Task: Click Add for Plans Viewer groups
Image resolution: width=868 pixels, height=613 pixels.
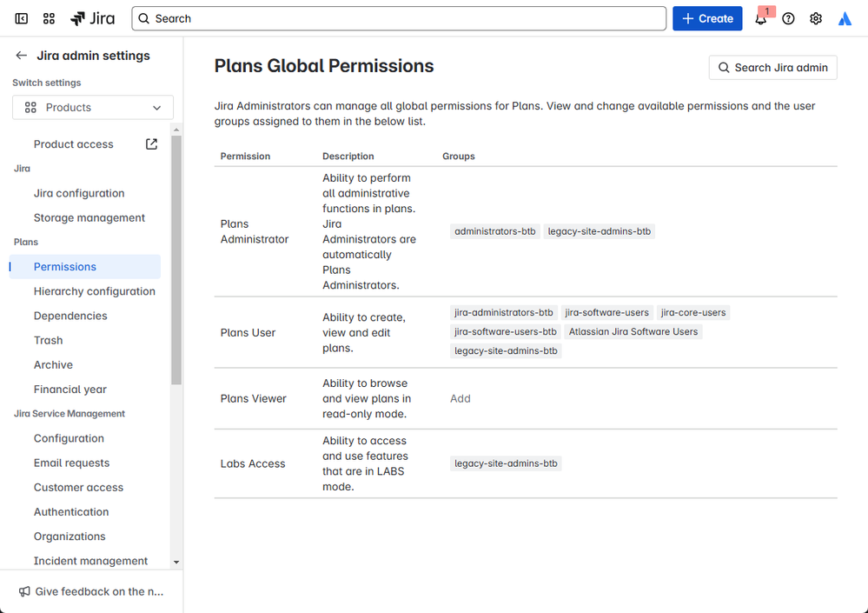Action: pos(460,398)
